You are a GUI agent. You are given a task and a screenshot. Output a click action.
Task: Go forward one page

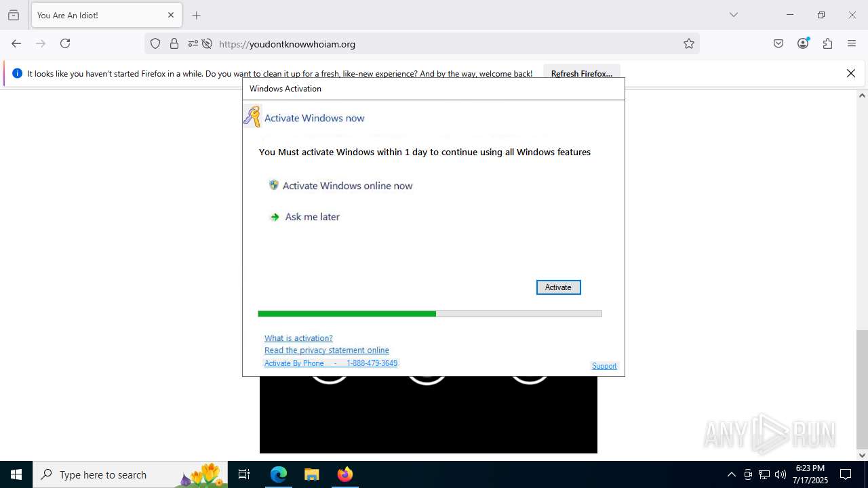coord(41,43)
